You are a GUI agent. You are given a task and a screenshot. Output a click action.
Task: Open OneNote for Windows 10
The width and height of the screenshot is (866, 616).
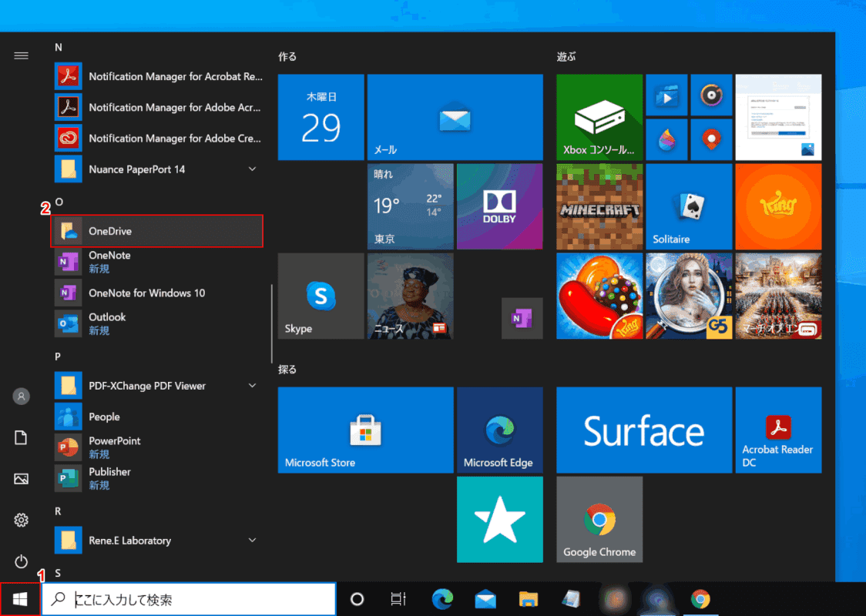(157, 293)
